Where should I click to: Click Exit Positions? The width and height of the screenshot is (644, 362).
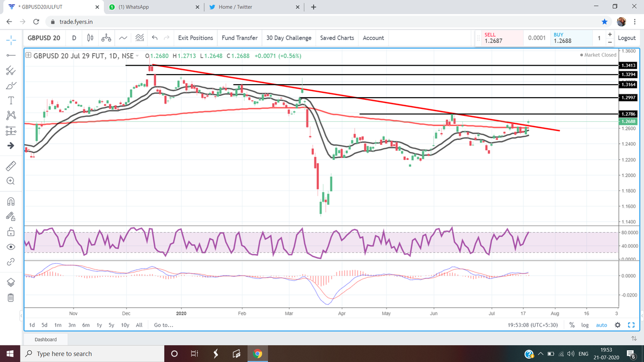coord(195,38)
